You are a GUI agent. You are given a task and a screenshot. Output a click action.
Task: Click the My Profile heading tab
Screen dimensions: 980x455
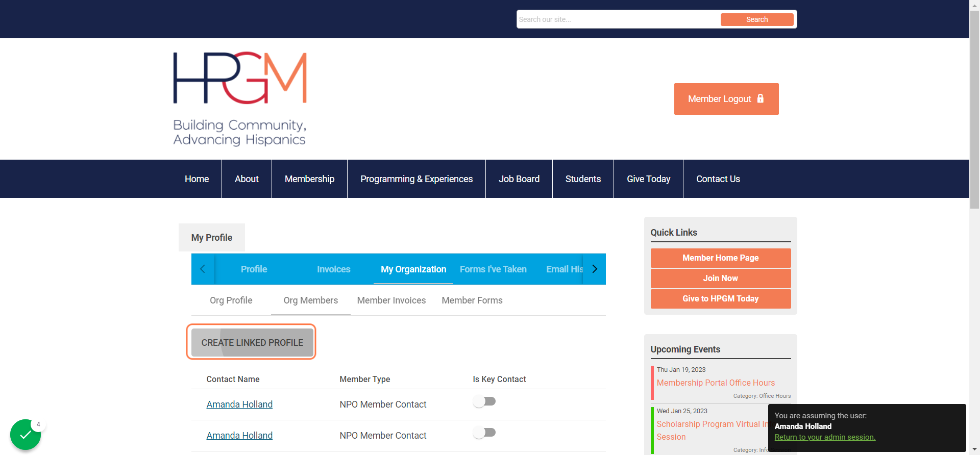(x=212, y=238)
